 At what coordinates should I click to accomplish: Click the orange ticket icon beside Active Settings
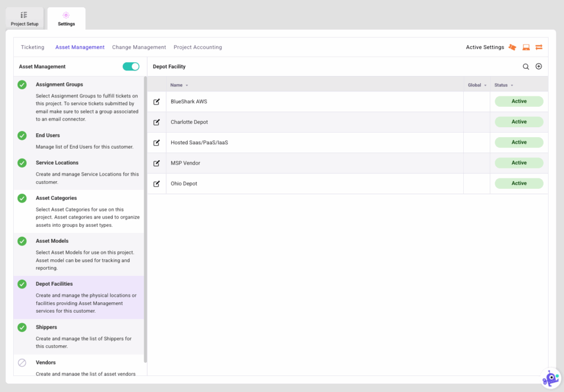point(512,47)
